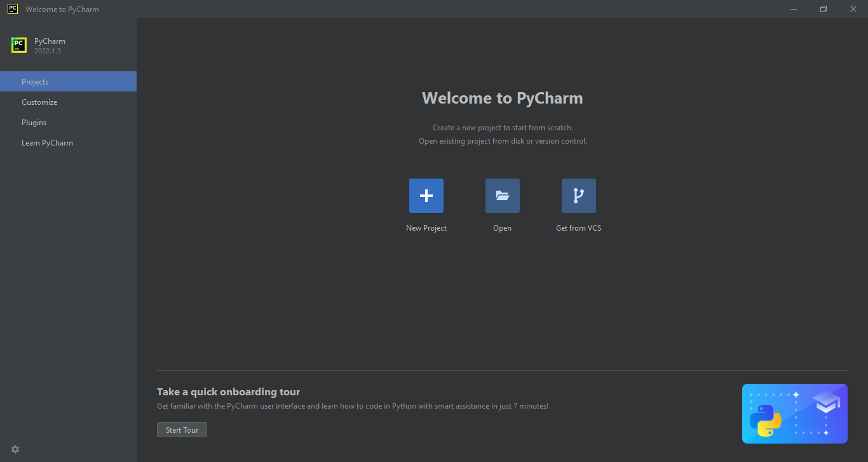Switch to the Customize section
This screenshot has height=462, width=868.
pyautogui.click(x=39, y=102)
